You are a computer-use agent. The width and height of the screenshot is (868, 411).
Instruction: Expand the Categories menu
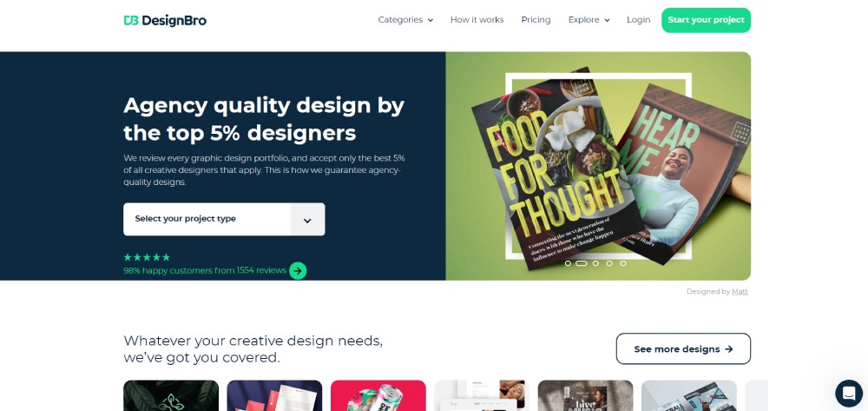pos(405,20)
